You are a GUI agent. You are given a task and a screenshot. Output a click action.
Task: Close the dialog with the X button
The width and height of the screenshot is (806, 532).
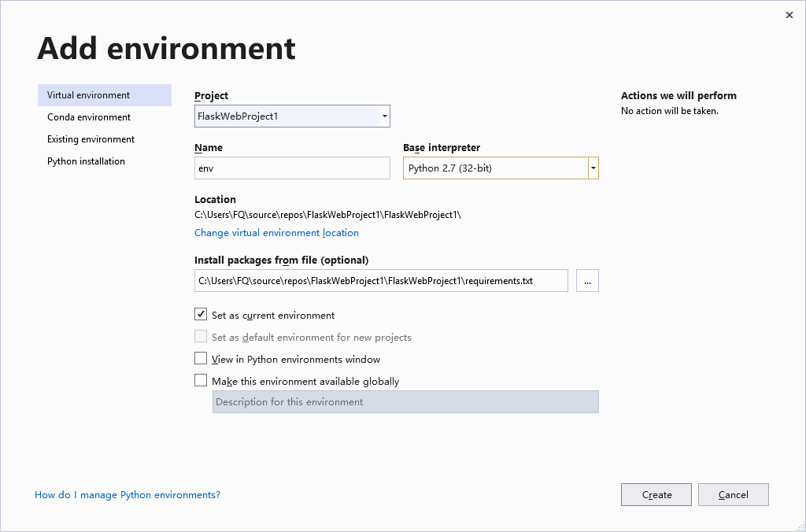[789, 16]
